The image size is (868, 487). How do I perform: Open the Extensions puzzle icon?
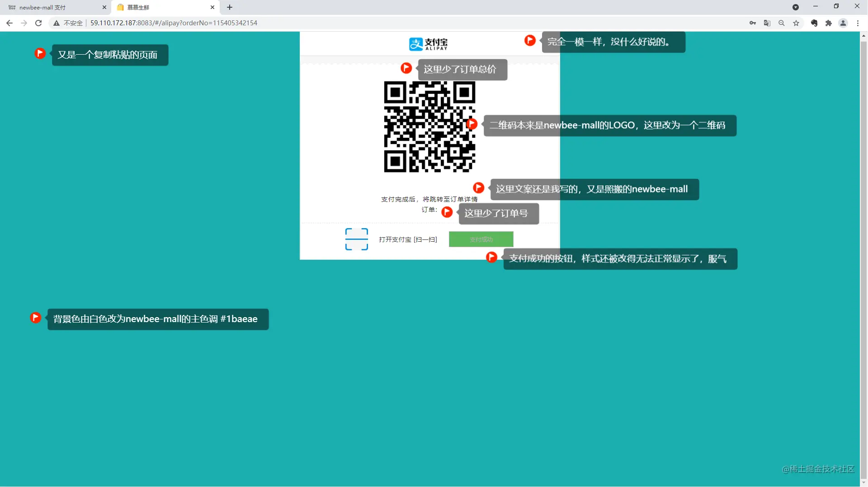(x=829, y=23)
